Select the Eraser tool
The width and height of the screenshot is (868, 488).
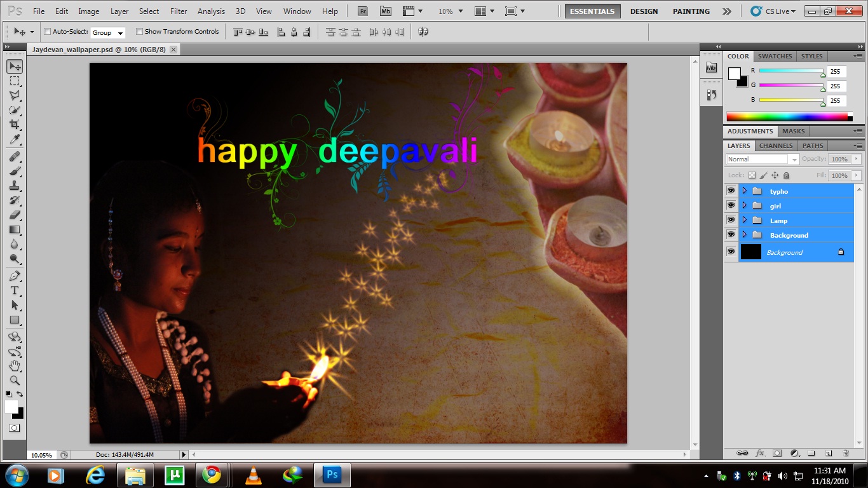click(x=15, y=215)
